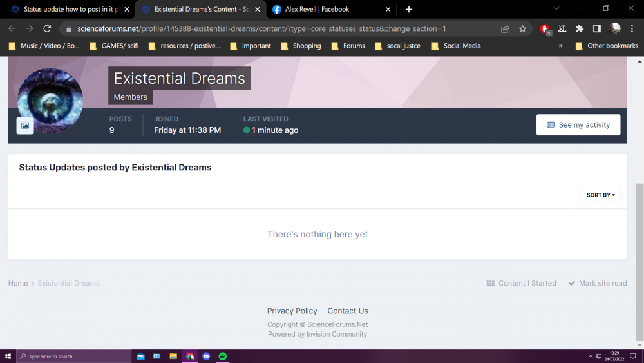Click the See my activity button
Image resolution: width=644 pixels, height=363 pixels.
tap(578, 125)
